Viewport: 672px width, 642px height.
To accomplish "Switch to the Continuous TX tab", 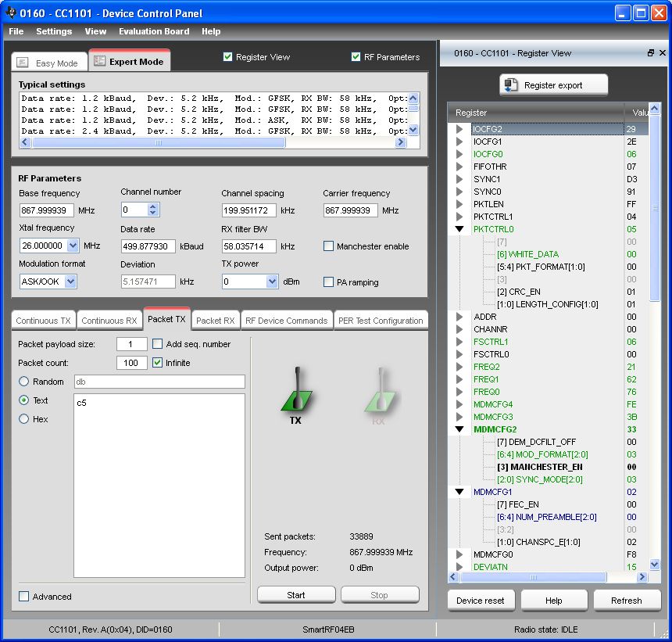I will click(43, 321).
